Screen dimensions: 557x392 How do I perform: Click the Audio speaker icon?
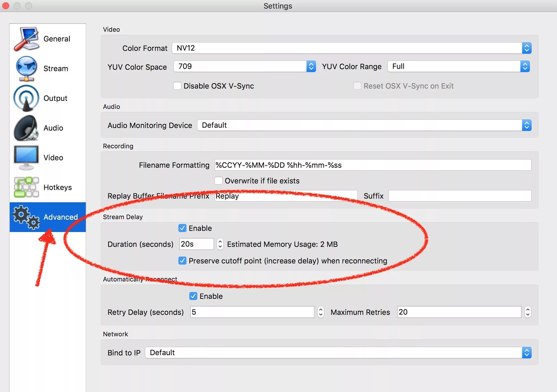pos(26,128)
